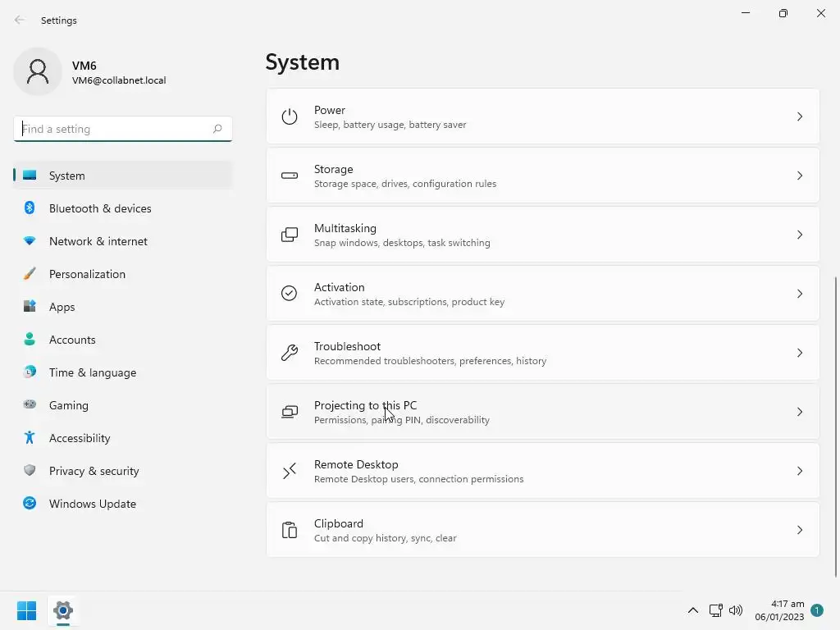Click the Troubleshoot wrench icon
This screenshot has width=840, height=630.
pos(290,353)
